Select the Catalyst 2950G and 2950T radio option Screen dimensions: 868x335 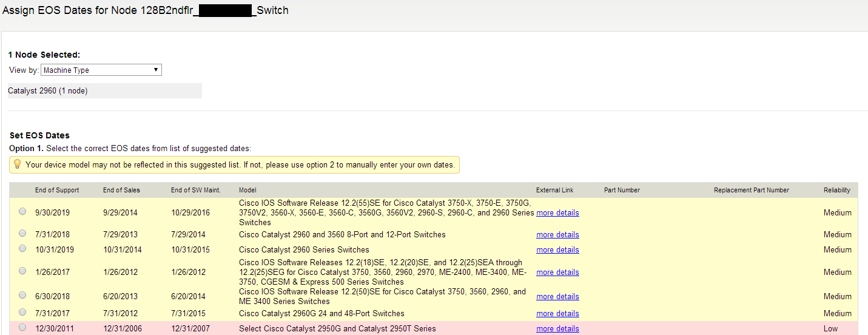point(22,327)
